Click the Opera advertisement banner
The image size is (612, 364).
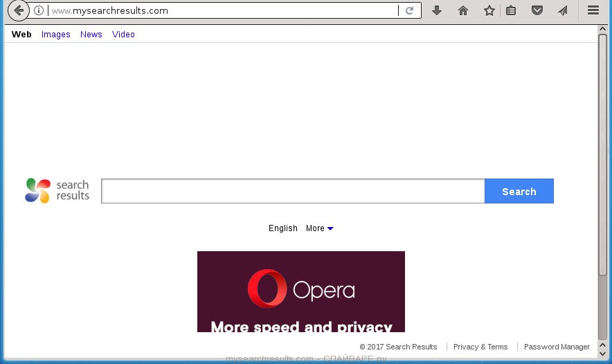click(300, 291)
